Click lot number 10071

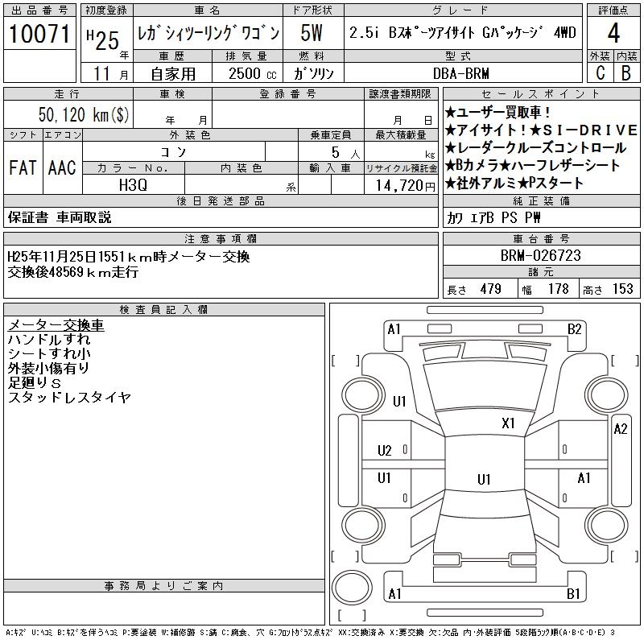39,34
